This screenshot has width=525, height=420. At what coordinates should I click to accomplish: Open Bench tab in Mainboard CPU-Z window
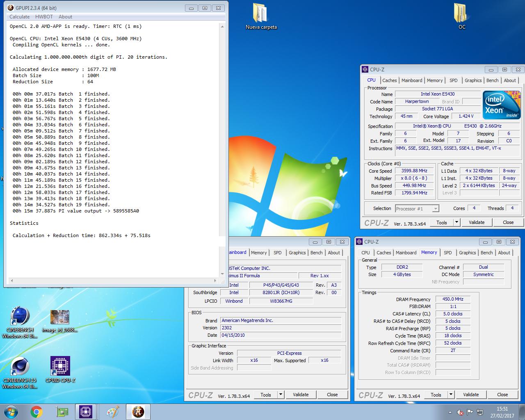316,253
